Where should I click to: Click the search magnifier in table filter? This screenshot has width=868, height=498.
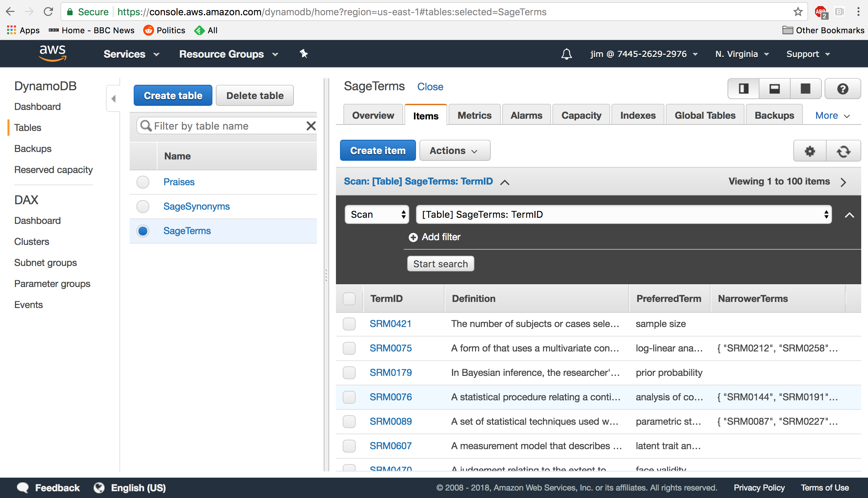coord(146,126)
